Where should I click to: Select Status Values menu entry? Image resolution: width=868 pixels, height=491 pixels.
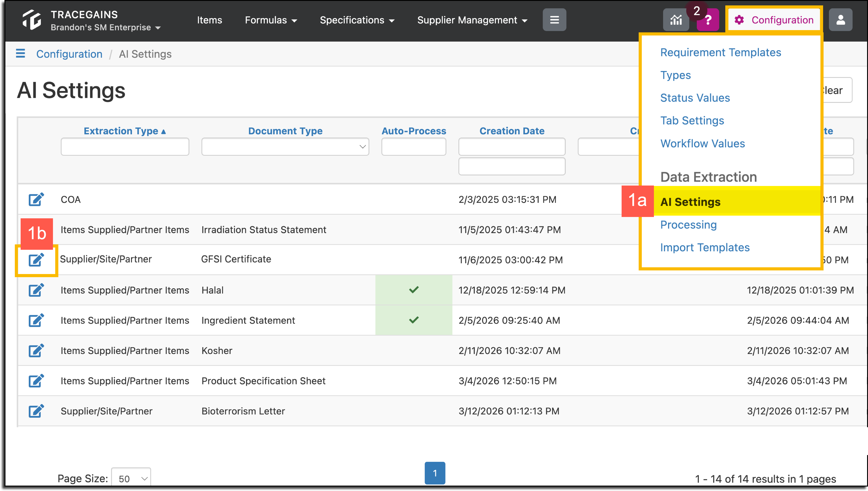pos(695,98)
